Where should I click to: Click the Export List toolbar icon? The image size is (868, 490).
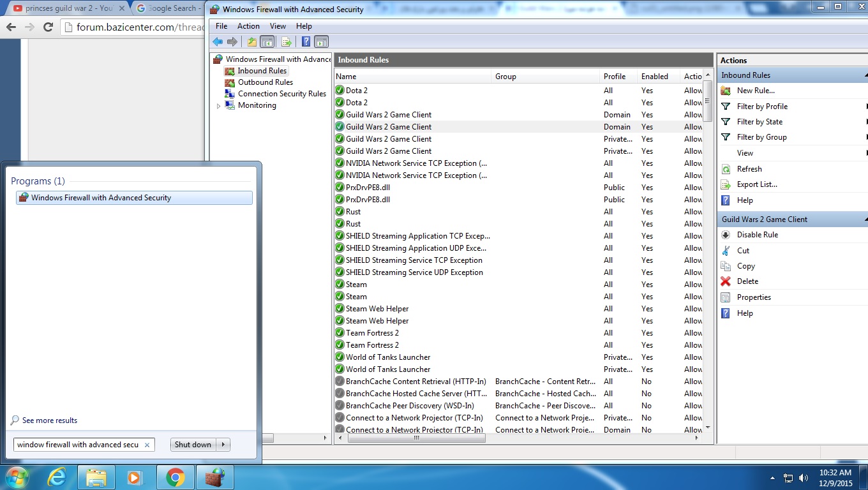(x=287, y=41)
